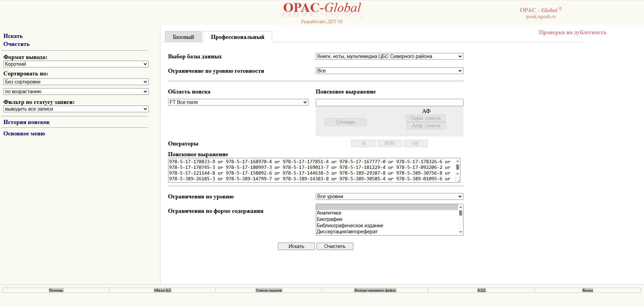Image resolution: width=644 pixels, height=307 pixels.
Task: Select the 'Профессиональный' tab
Action: pyautogui.click(x=237, y=37)
